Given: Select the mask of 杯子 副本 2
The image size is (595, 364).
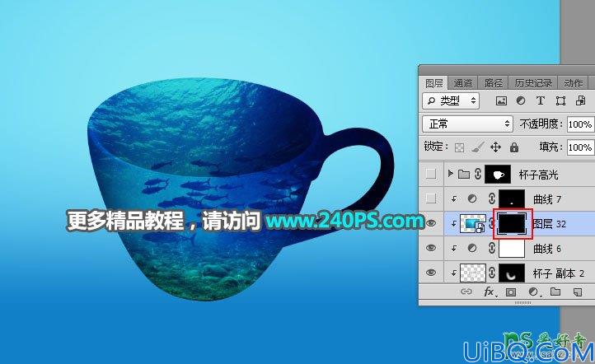Looking at the screenshot, I should coord(512,273).
